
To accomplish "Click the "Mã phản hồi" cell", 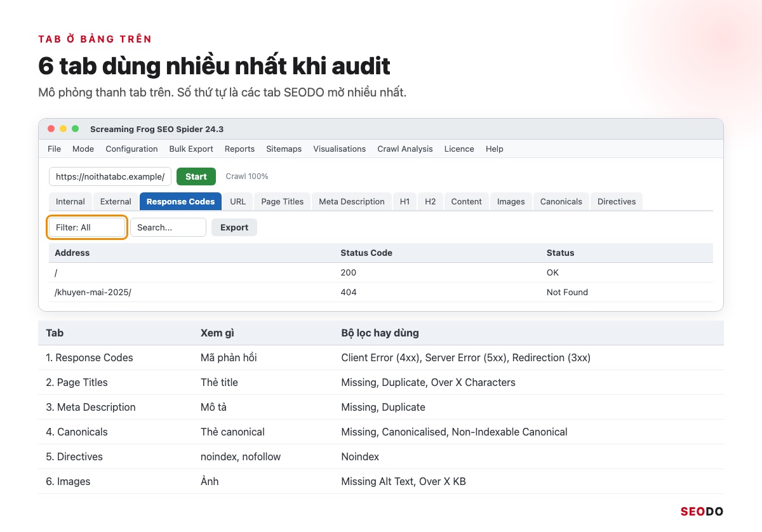I will [229, 357].
